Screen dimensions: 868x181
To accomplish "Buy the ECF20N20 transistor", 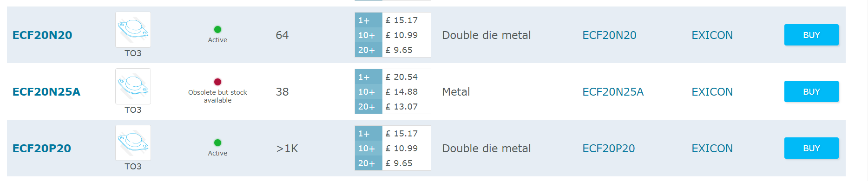I will tap(811, 35).
